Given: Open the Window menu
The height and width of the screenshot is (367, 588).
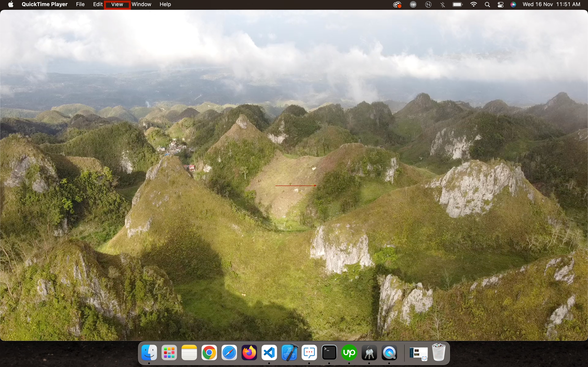Looking at the screenshot, I should tap(141, 4).
